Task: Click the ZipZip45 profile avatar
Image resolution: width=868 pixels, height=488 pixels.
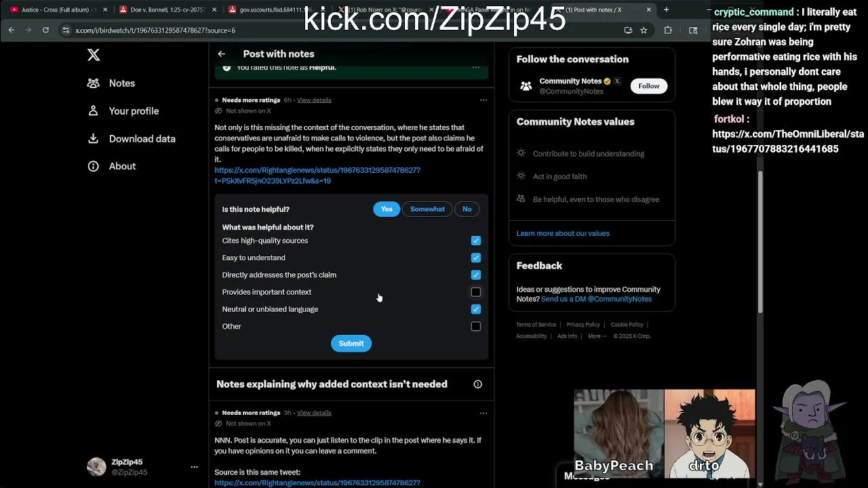Action: pyautogui.click(x=96, y=467)
